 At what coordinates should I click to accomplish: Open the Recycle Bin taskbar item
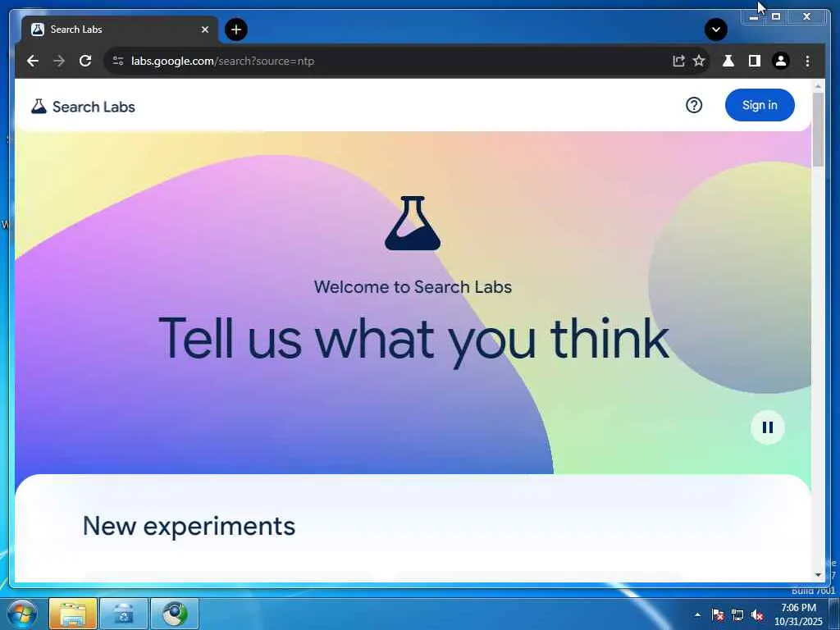point(124,614)
